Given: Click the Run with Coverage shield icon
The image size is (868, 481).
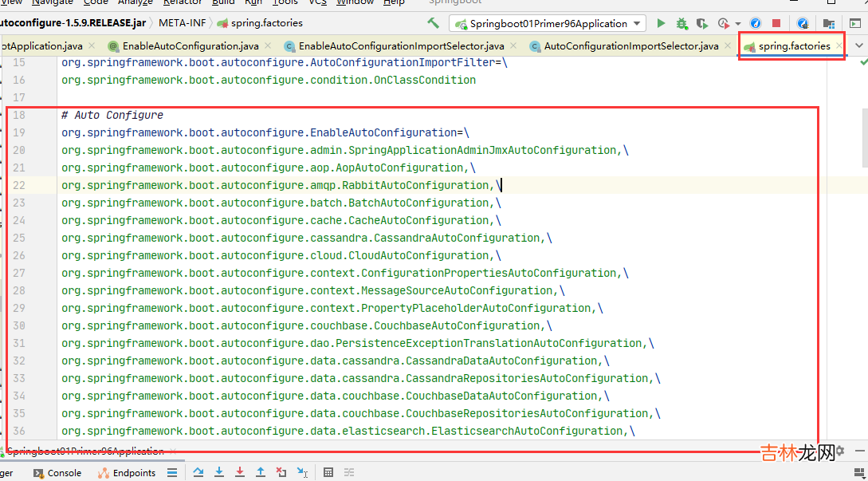Looking at the screenshot, I should 701,24.
